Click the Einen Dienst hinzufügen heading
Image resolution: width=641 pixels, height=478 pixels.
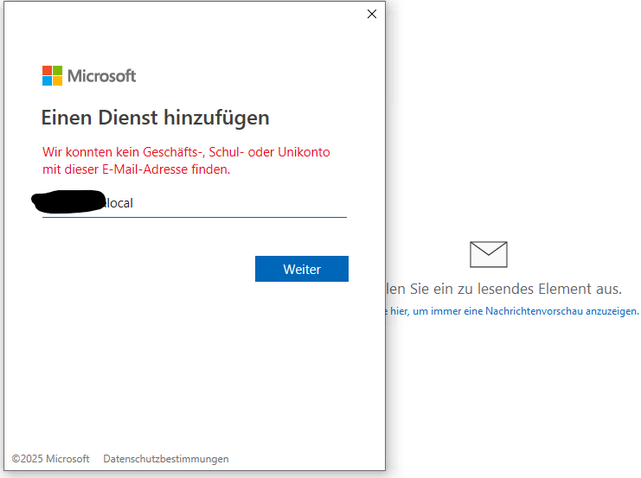coord(155,118)
